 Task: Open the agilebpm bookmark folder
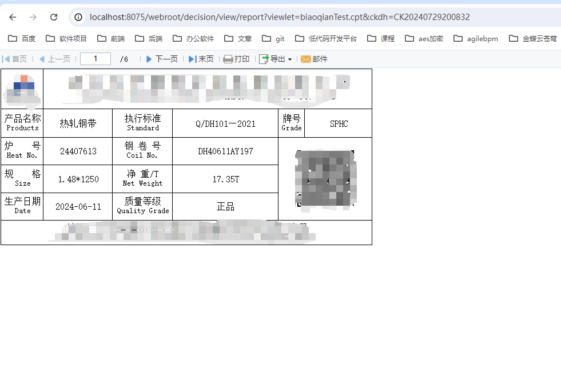click(x=475, y=39)
